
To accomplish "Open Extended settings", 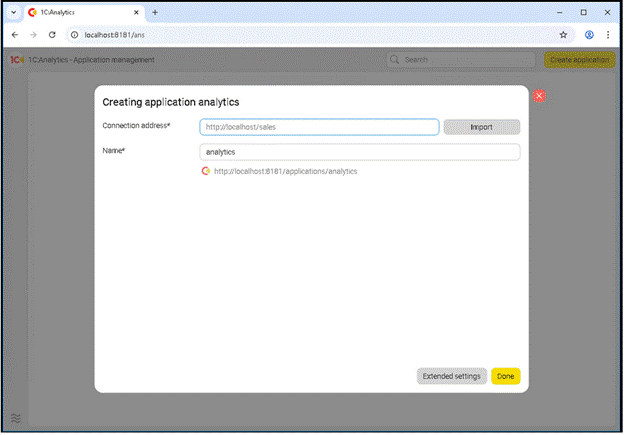I will (x=451, y=376).
